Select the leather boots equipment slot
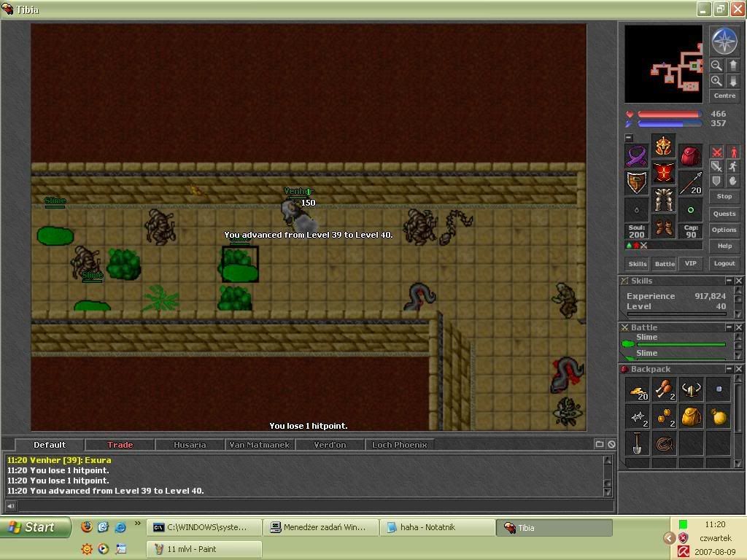747x560 pixels. click(664, 227)
